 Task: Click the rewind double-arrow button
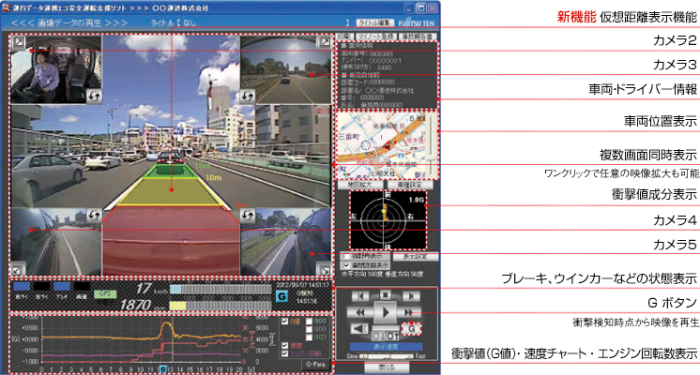[x=359, y=312]
